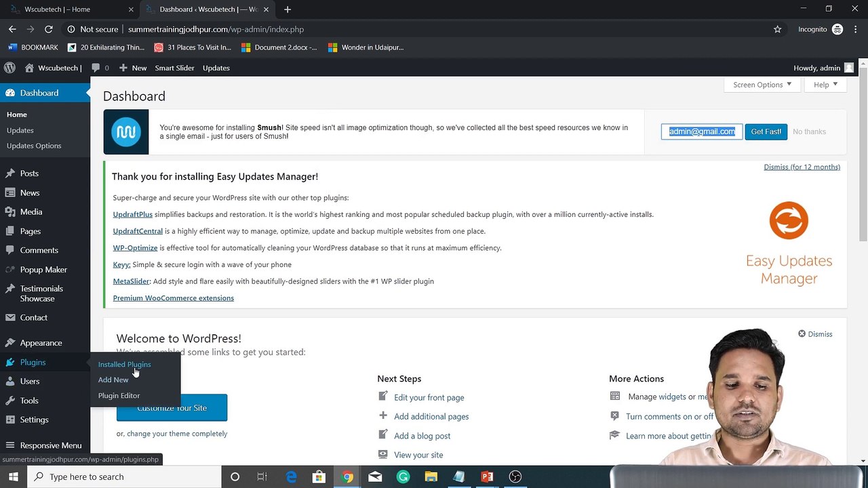Select Plugin Editor in the Plugins flyout

(x=119, y=396)
